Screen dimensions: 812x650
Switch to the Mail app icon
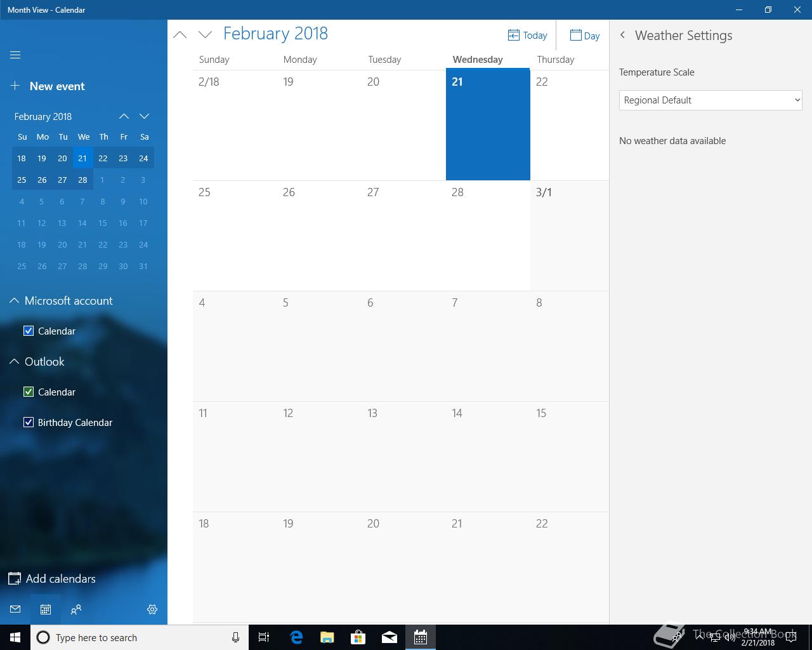coord(15,609)
